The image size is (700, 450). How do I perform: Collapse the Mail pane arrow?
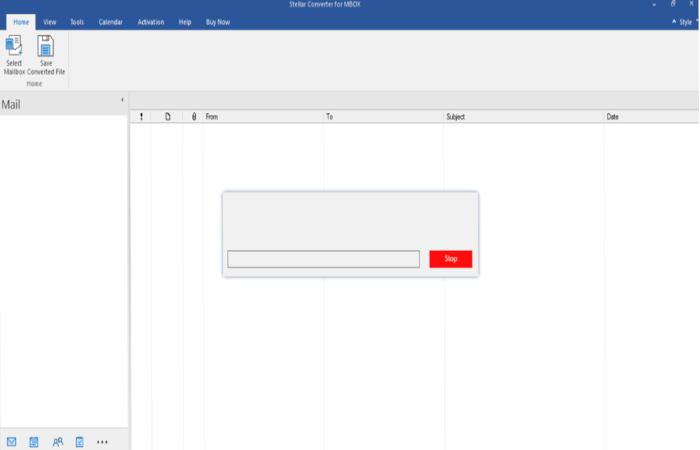coord(122,100)
